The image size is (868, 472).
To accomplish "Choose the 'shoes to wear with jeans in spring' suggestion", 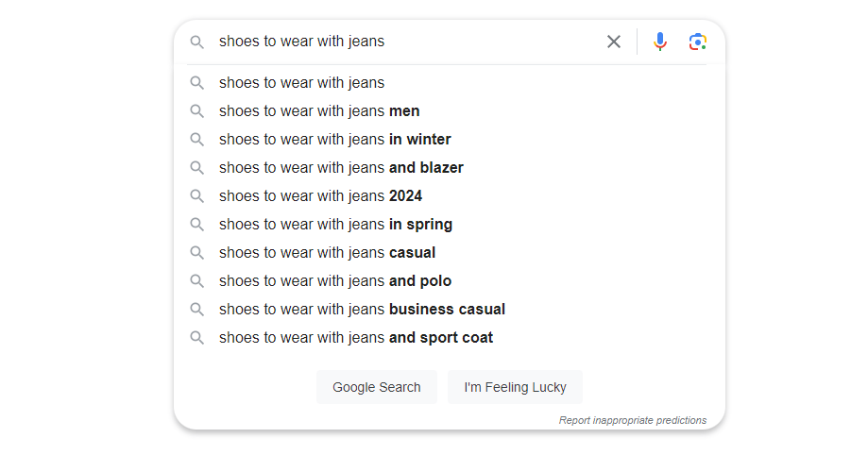I will (x=450, y=224).
